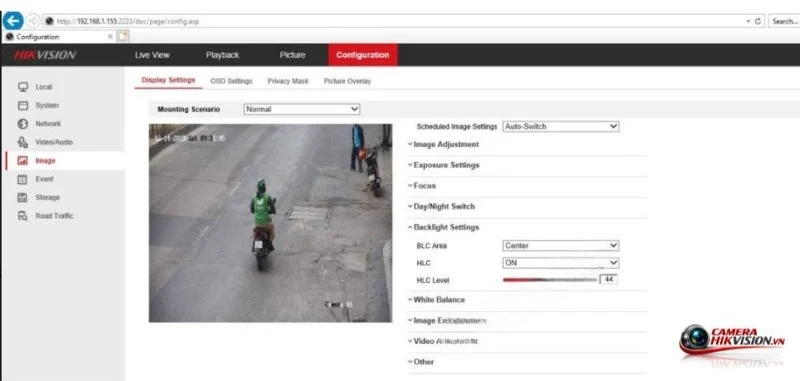800x381 pixels.
Task: Select Local in the sidebar menu
Action: [44, 87]
